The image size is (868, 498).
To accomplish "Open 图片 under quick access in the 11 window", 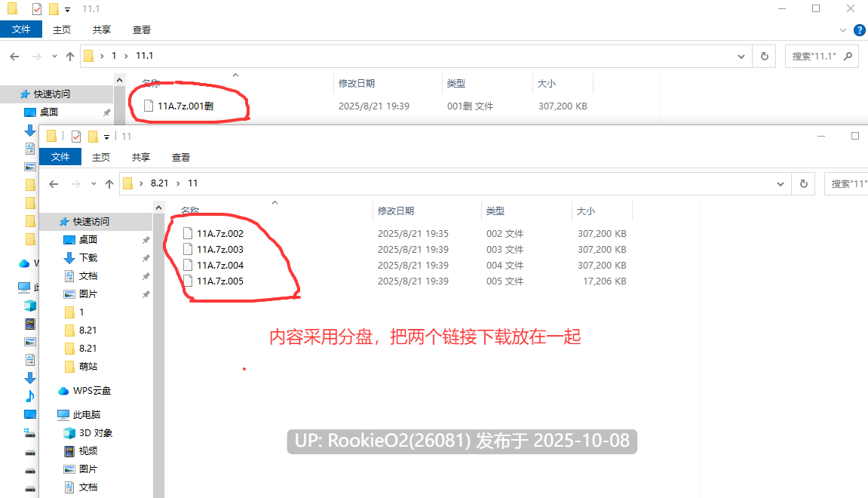I will [x=88, y=294].
